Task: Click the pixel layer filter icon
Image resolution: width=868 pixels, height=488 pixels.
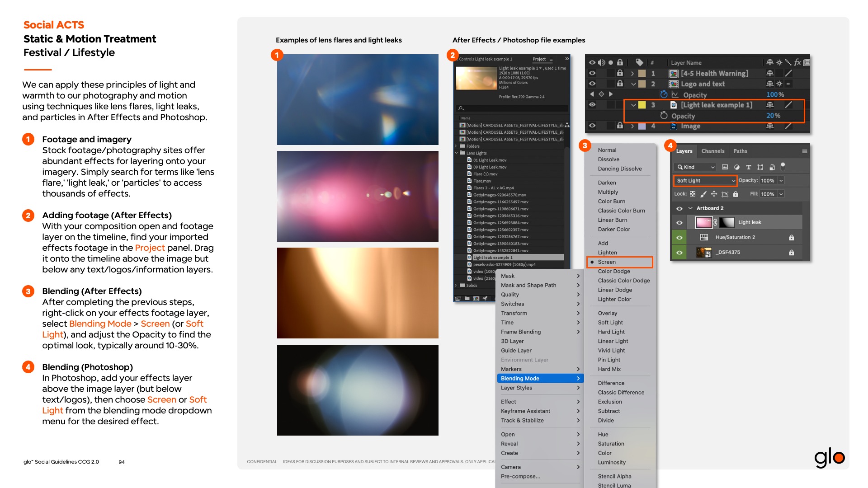Action: pos(725,167)
